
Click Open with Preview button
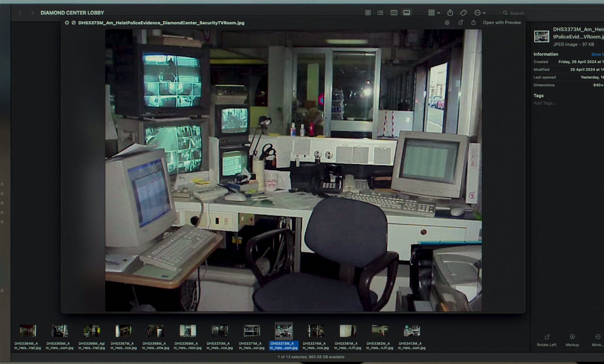click(x=502, y=23)
